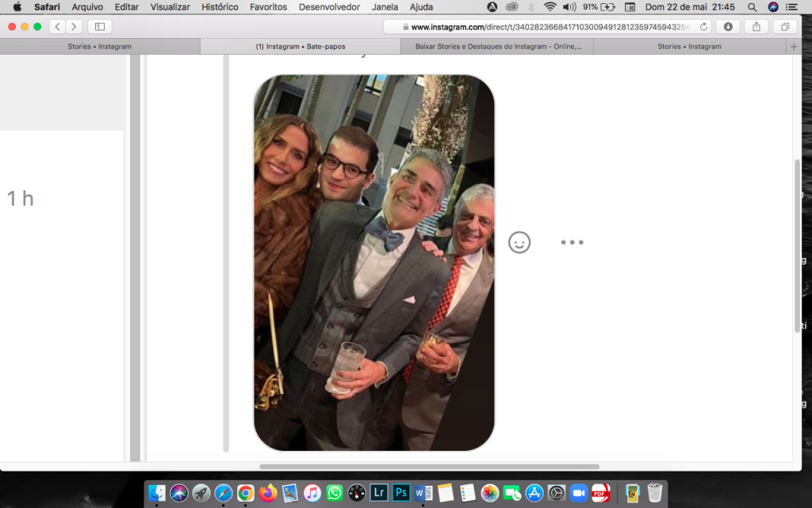Toggle the Safari sidebar button
This screenshot has width=812, height=508.
[x=99, y=26]
